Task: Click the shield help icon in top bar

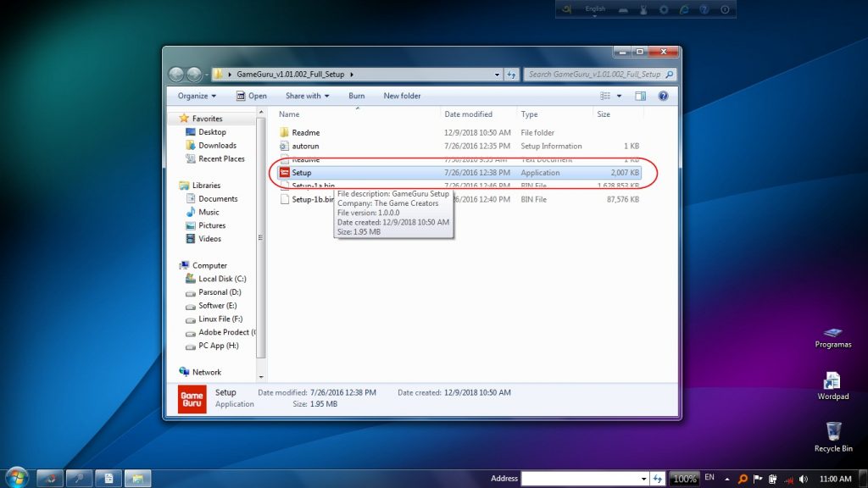Action: point(704,9)
